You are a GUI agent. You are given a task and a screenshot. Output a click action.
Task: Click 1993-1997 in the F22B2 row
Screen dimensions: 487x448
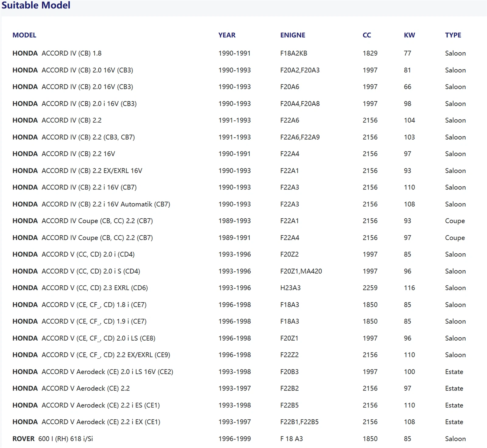pos(235,388)
